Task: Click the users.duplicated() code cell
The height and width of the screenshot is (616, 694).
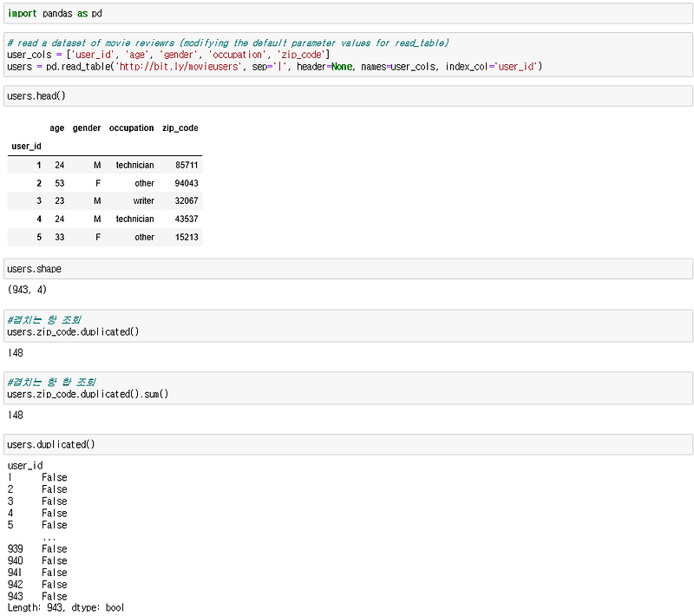Action: tap(348, 444)
